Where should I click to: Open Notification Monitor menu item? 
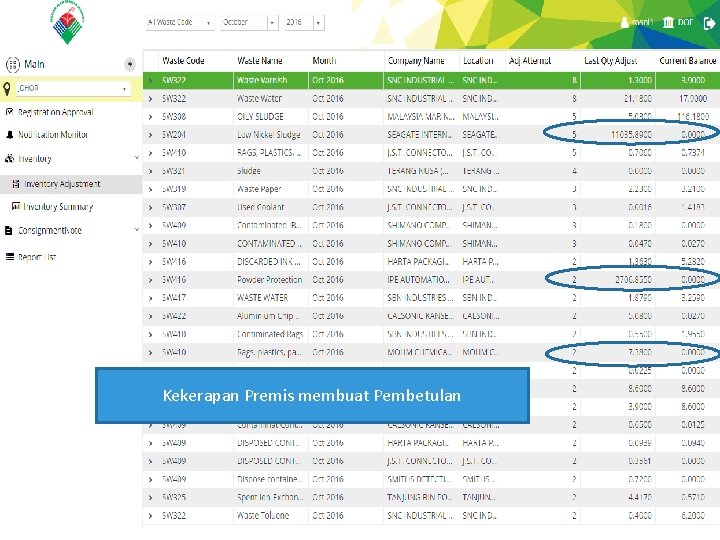53,135
